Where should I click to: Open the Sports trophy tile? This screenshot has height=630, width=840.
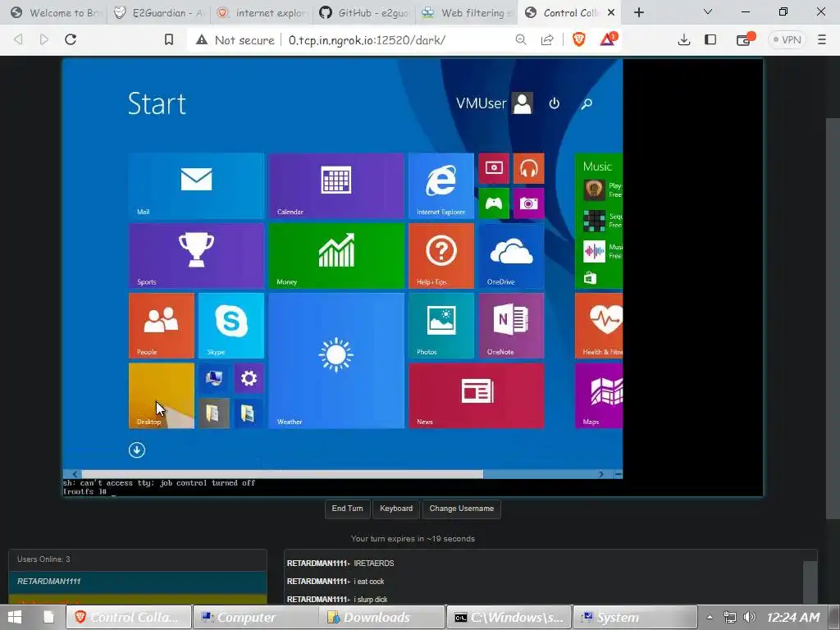(196, 256)
